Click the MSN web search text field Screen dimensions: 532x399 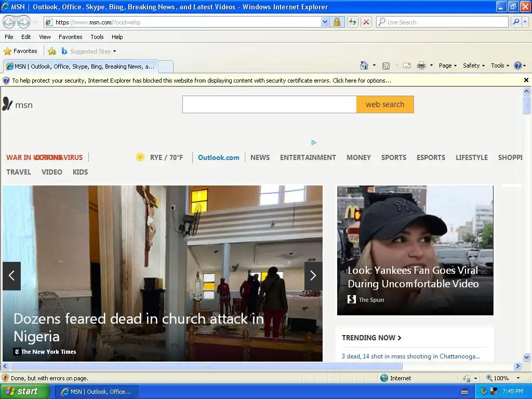click(x=270, y=104)
